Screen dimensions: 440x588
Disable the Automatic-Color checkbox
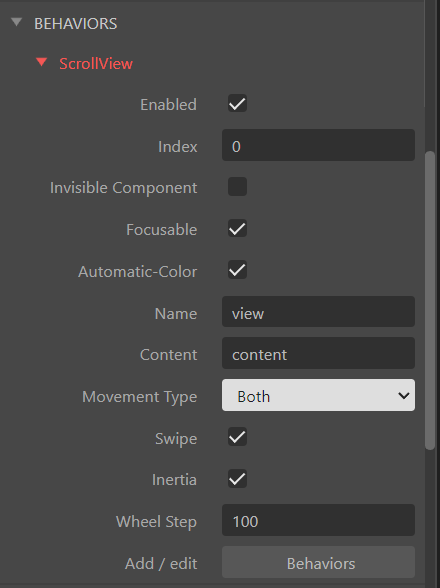click(237, 270)
